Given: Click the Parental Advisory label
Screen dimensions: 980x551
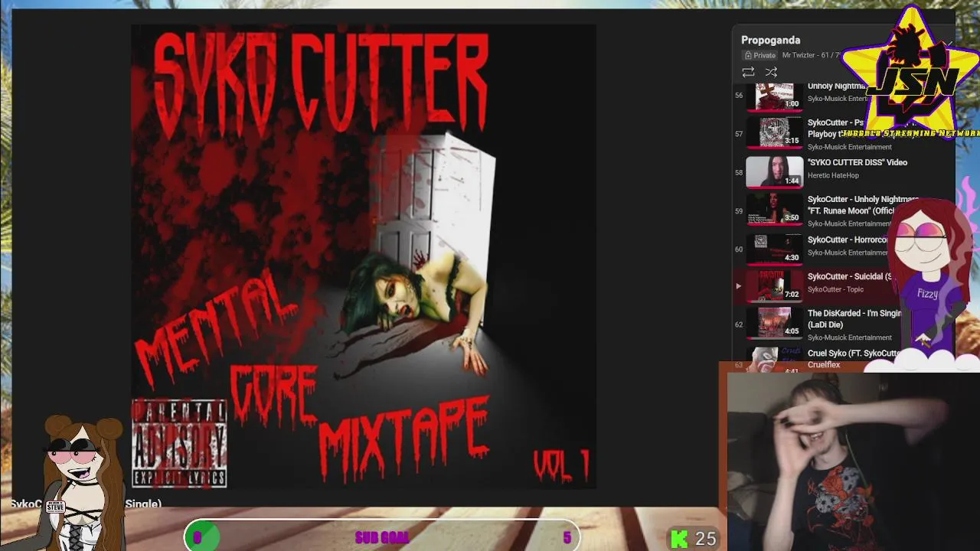Looking at the screenshot, I should (x=180, y=444).
